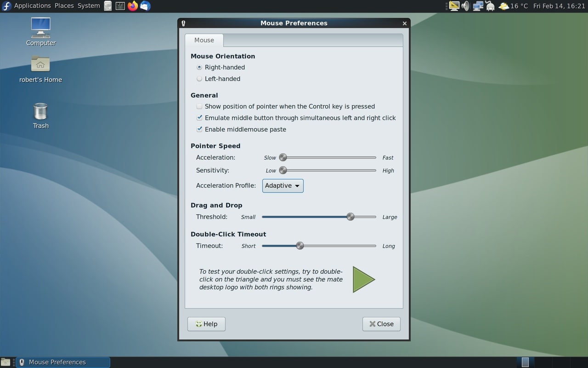
Task: Click the green double-click test triangle
Action: click(362, 279)
